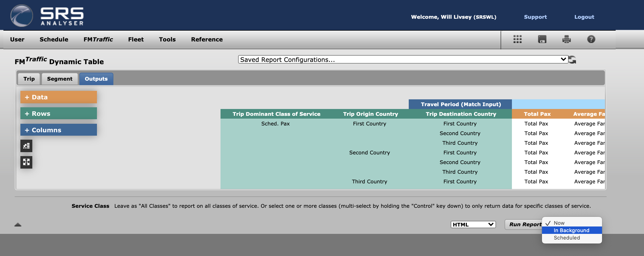Expand the Rows section
644x256 pixels.
tap(59, 114)
